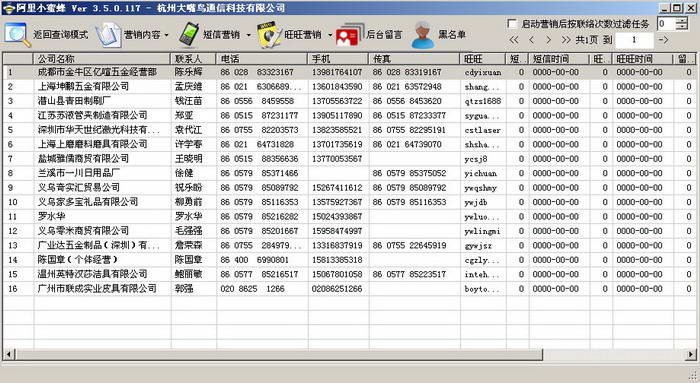The width and height of the screenshot is (700, 383).
Task: Click the 返回查询模式 magnifier icon
Action: (17, 35)
